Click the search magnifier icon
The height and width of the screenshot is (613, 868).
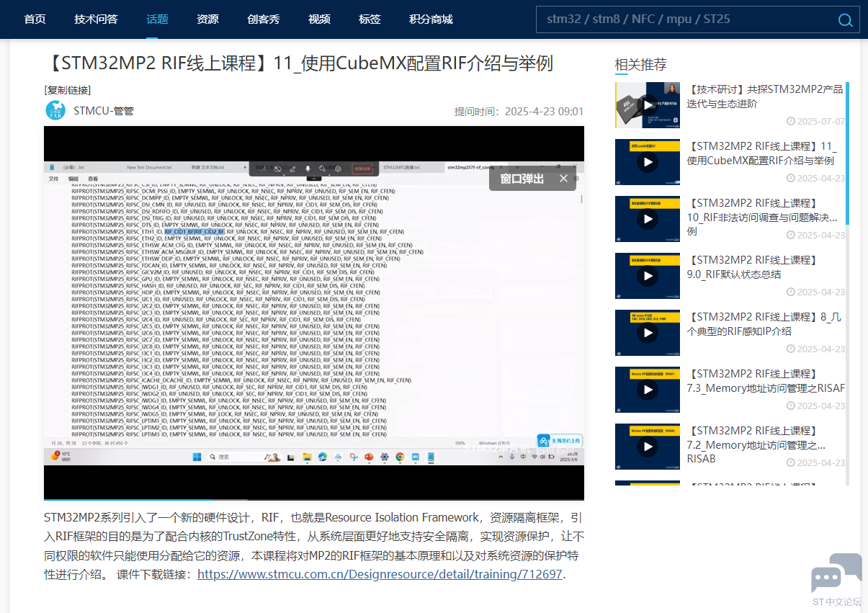click(846, 20)
